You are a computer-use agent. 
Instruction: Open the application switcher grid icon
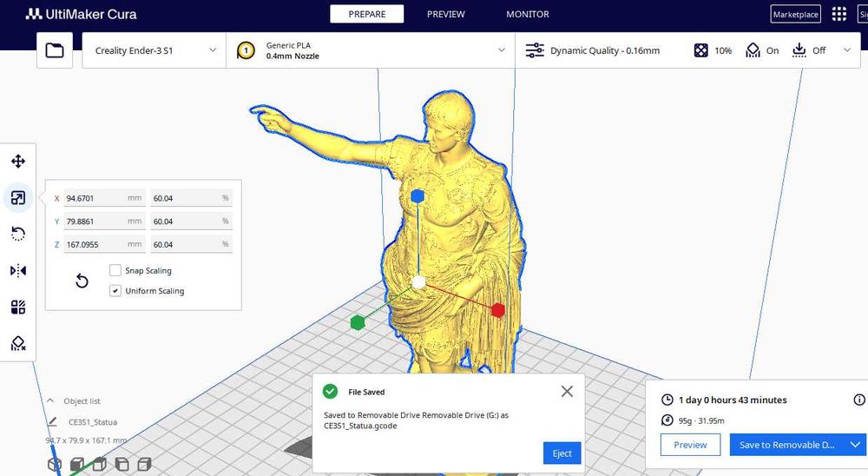839,14
